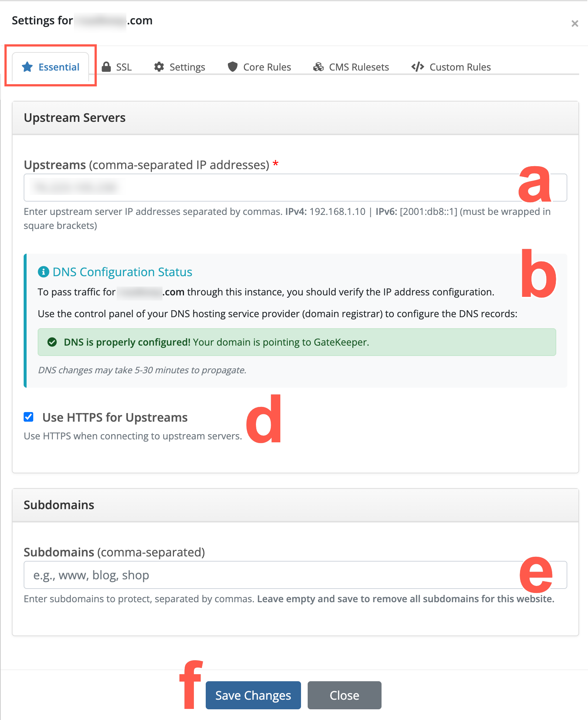Go to the Custom Rules tab

pyautogui.click(x=451, y=67)
